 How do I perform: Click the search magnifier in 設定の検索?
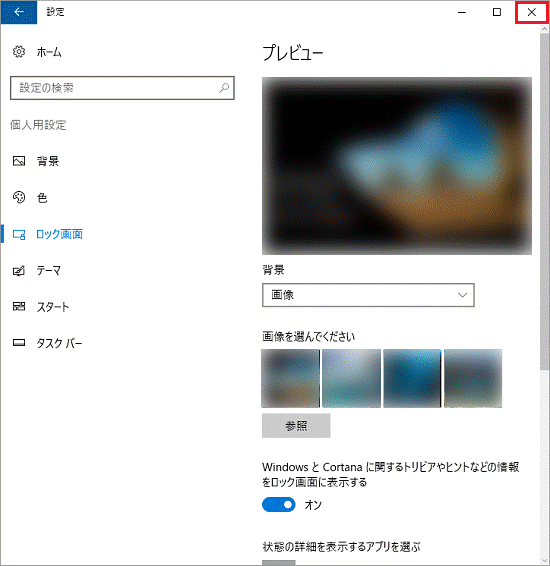pyautogui.click(x=224, y=88)
